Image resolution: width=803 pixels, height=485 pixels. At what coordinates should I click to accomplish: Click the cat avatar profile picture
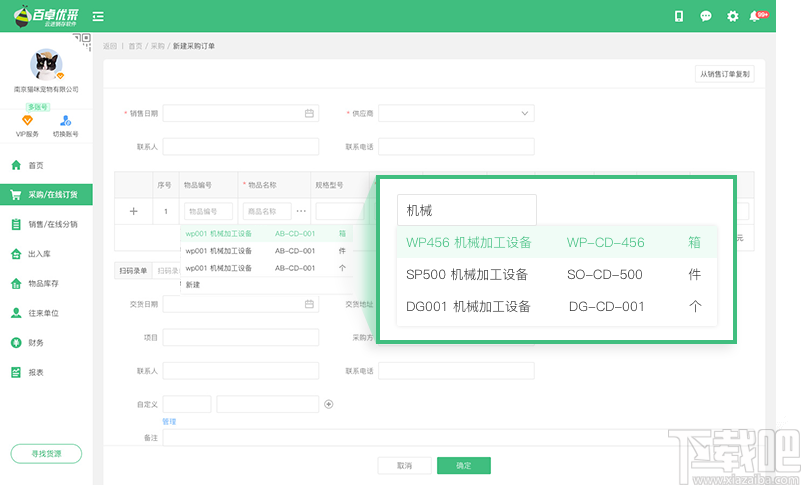click(46, 65)
